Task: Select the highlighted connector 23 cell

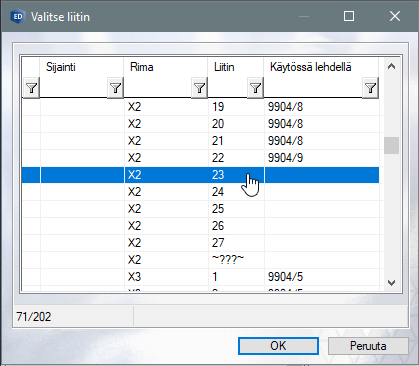Action: [x=236, y=175]
